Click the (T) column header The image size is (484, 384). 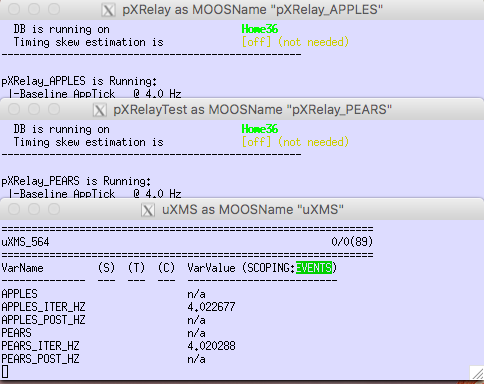pos(136,268)
